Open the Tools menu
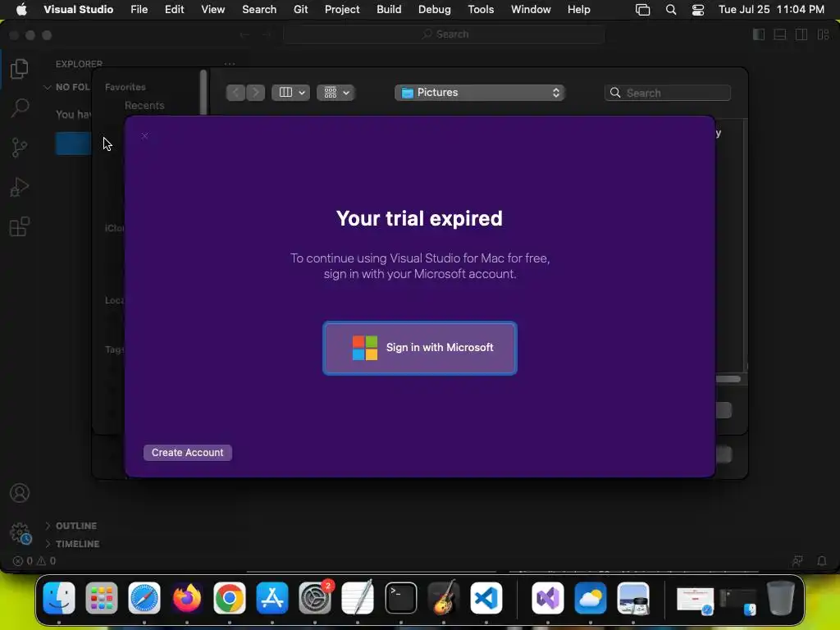The height and width of the screenshot is (630, 840). [x=481, y=10]
